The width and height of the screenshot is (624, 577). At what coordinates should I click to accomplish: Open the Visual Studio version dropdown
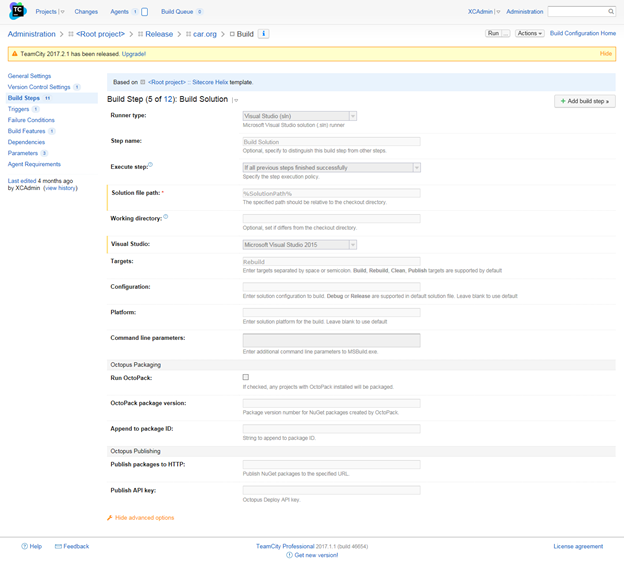point(300,245)
